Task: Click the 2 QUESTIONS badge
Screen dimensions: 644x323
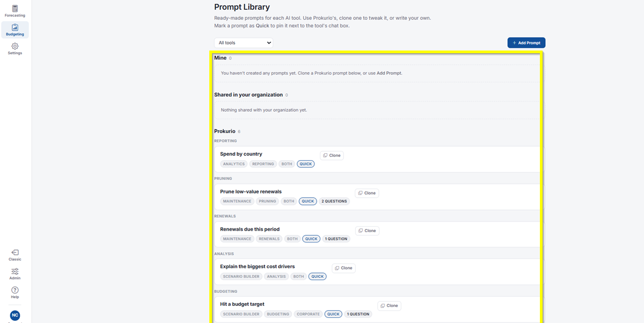Action: (334, 202)
